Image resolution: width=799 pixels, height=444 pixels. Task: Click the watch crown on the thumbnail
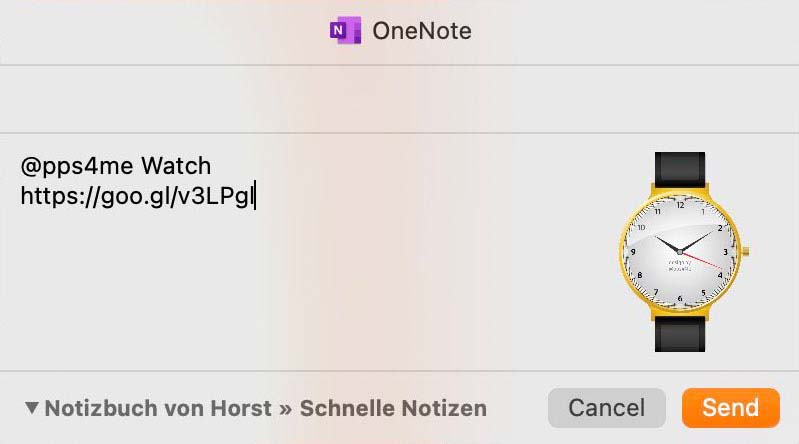[x=745, y=251]
